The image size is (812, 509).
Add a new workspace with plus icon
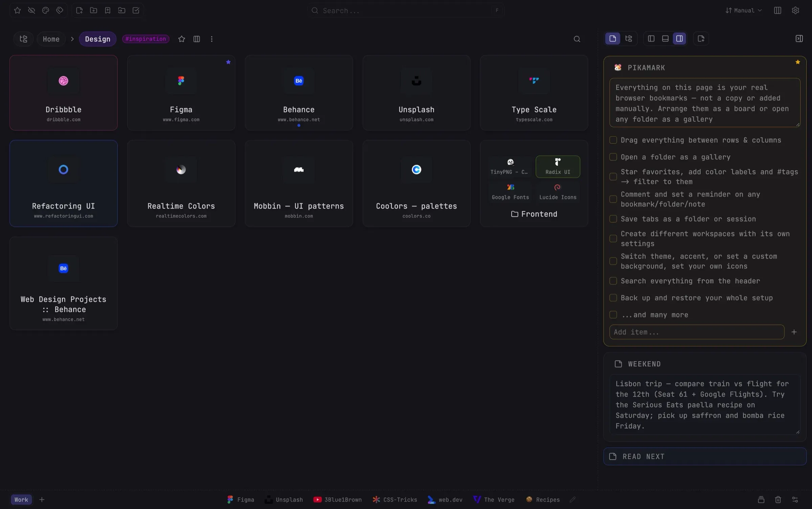[x=42, y=500]
